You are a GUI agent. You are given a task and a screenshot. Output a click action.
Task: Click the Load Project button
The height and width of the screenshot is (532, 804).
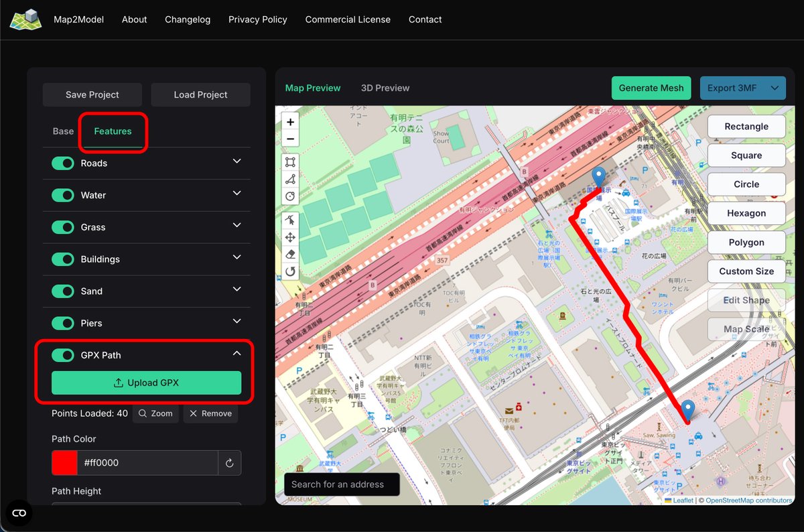200,94
